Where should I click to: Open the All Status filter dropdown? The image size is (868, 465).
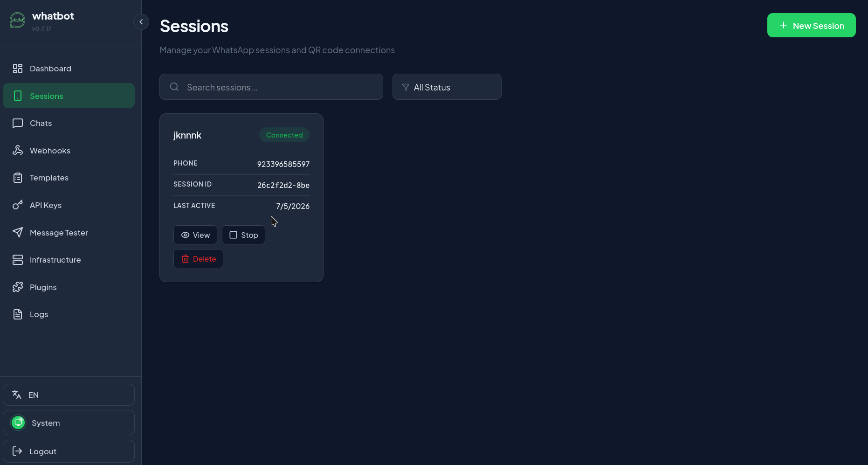447,87
